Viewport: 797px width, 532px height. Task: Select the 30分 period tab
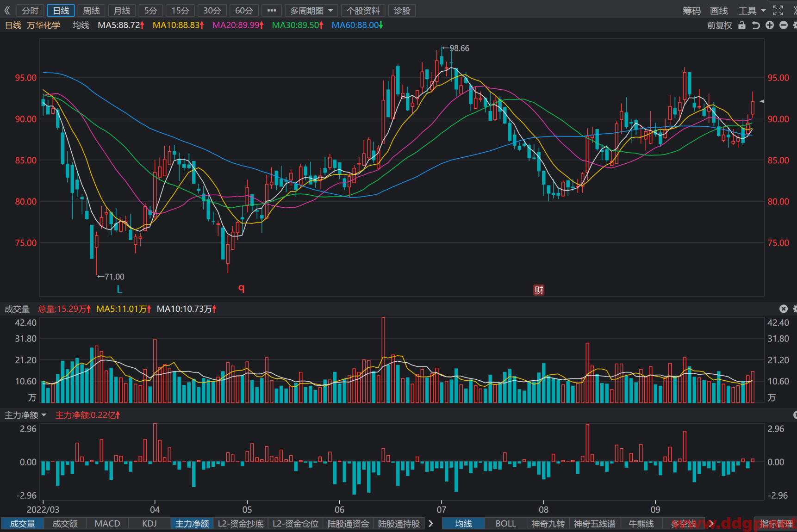coord(212,11)
